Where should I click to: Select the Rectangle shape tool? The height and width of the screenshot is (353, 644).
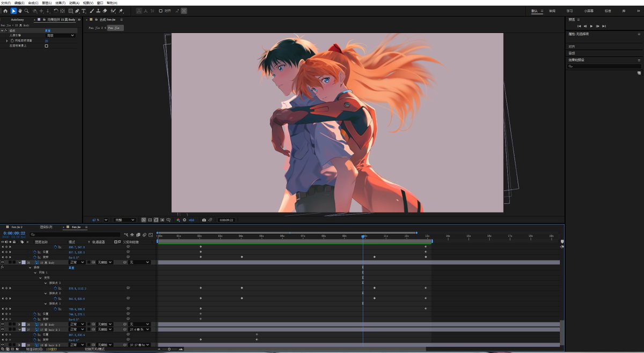point(71,11)
